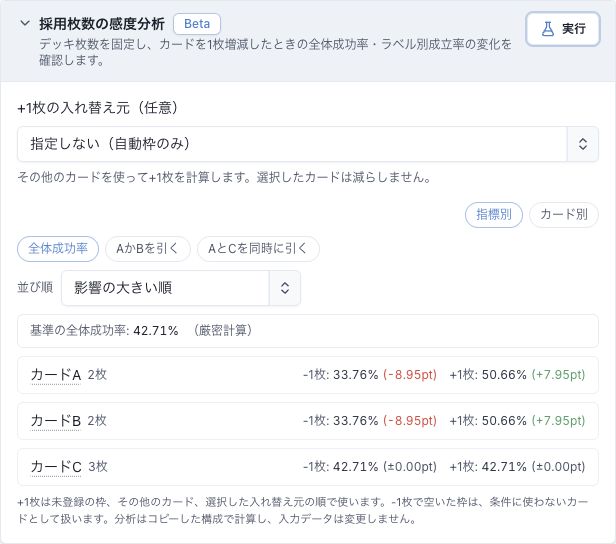Select the AかBを引く tab
The height and width of the screenshot is (544, 616).
point(148,249)
